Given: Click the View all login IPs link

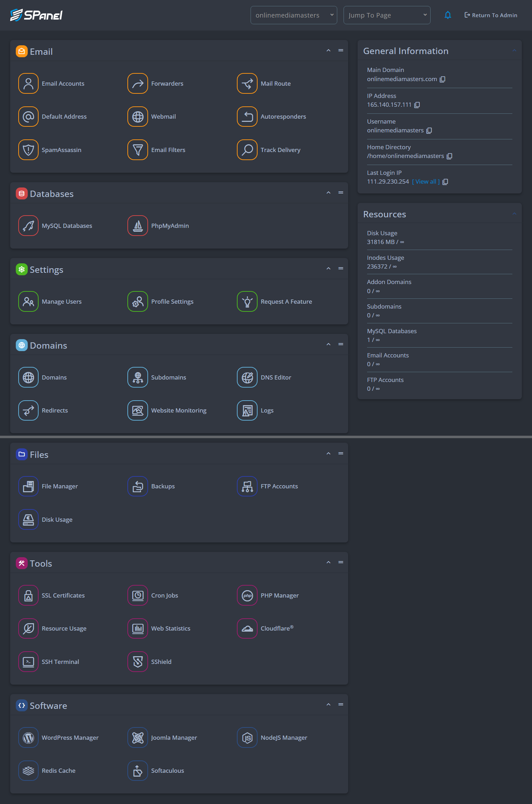Looking at the screenshot, I should click(426, 182).
